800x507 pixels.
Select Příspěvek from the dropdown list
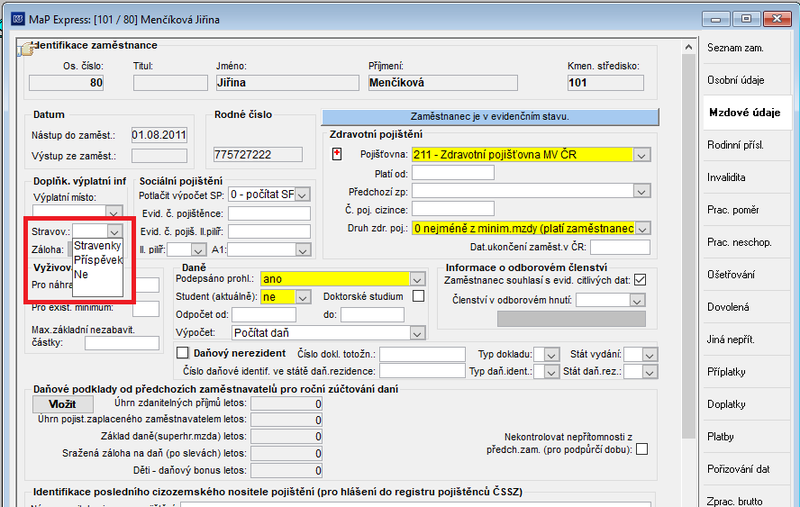97,260
